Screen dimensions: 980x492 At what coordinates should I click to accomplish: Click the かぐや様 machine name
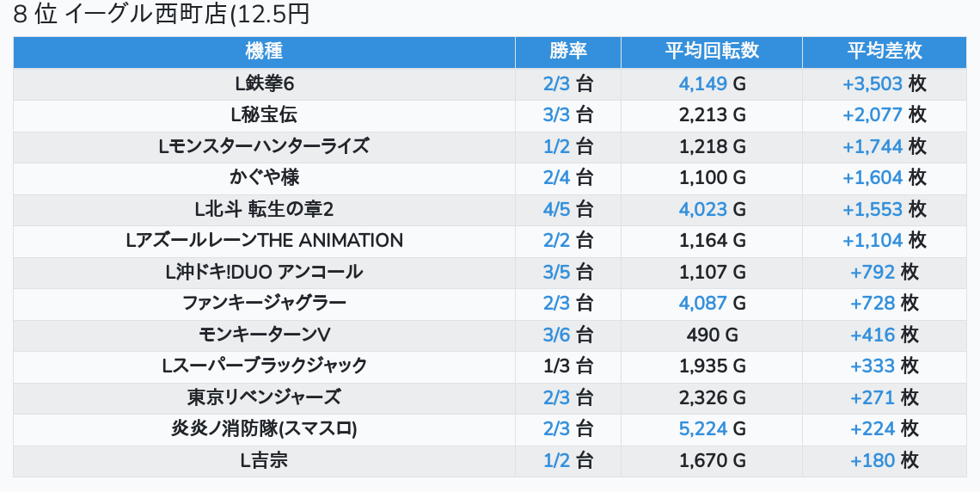pos(264,177)
